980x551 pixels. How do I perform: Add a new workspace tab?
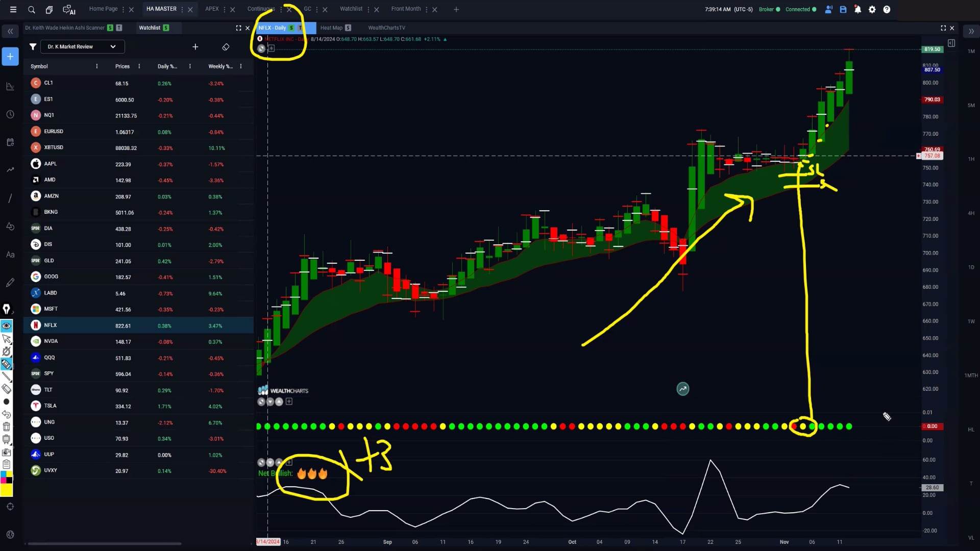pos(456,9)
